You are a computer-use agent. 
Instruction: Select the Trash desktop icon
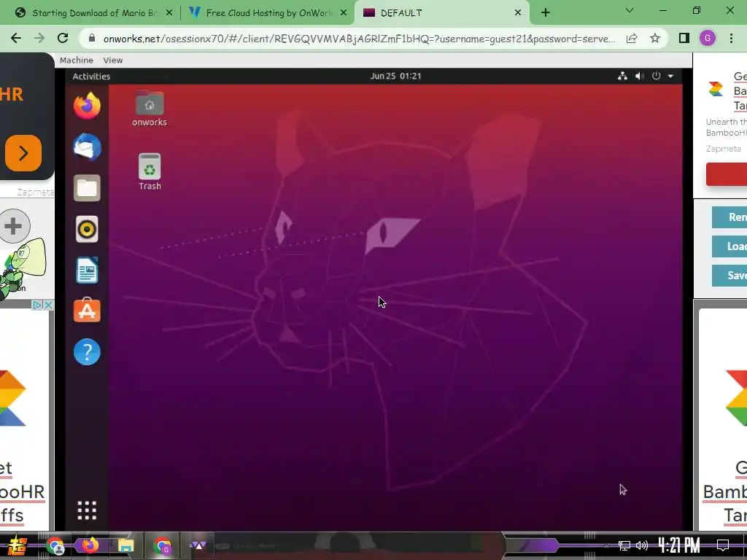(150, 172)
